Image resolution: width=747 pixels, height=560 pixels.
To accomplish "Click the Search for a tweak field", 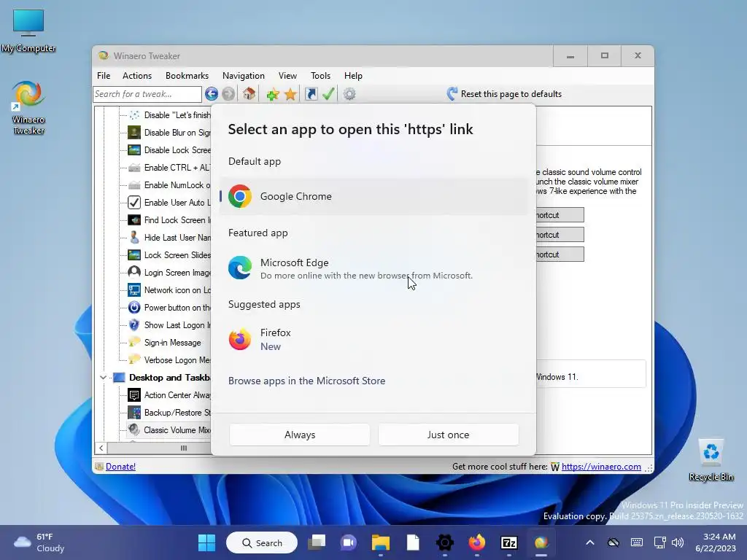I will point(147,94).
